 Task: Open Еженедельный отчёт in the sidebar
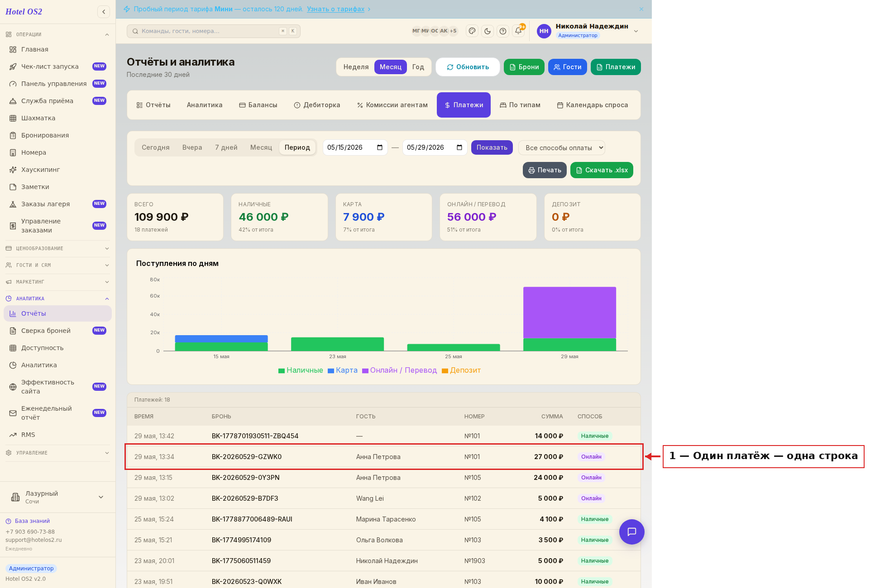57,413
